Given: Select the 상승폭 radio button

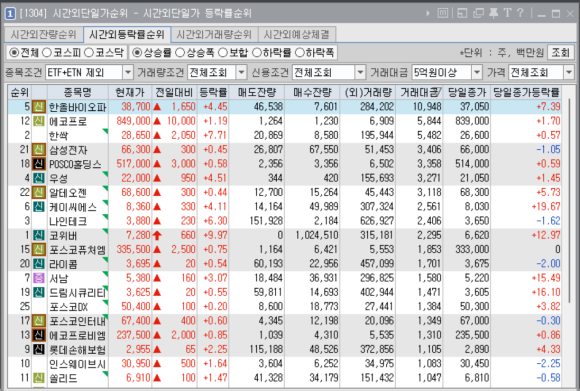Looking at the screenshot, I should (x=180, y=53).
